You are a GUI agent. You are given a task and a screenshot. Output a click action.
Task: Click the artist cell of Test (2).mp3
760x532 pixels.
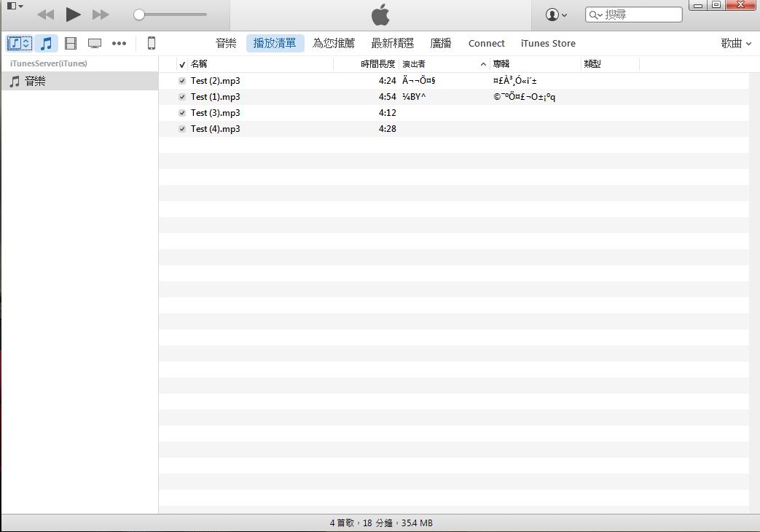[x=419, y=81]
